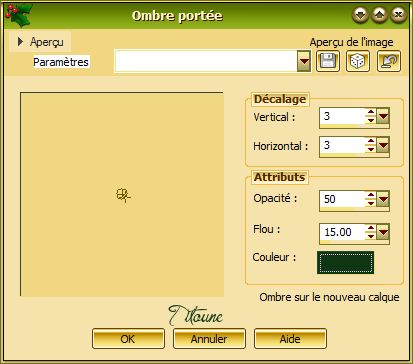
Task: Increase the Flou value with up arrow
Action: (x=371, y=228)
